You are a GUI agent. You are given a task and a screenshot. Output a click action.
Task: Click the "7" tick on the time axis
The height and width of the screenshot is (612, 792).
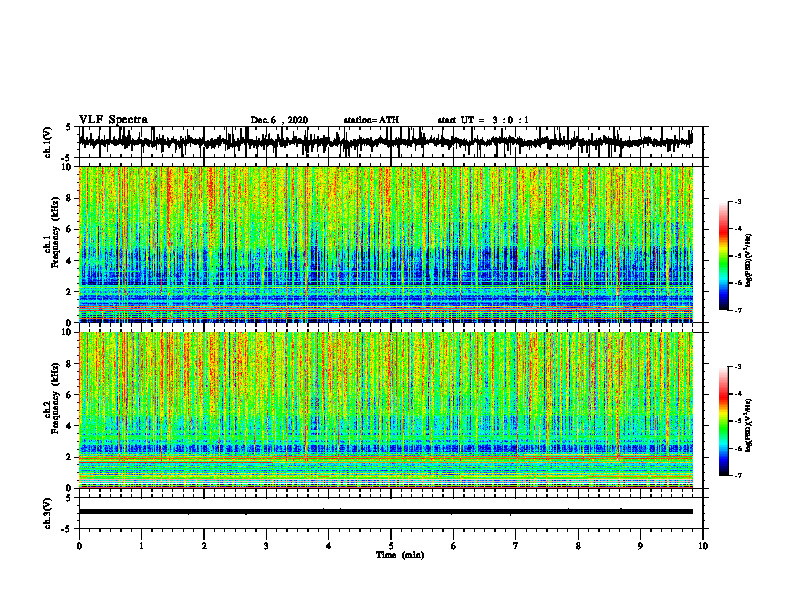pyautogui.click(x=516, y=546)
